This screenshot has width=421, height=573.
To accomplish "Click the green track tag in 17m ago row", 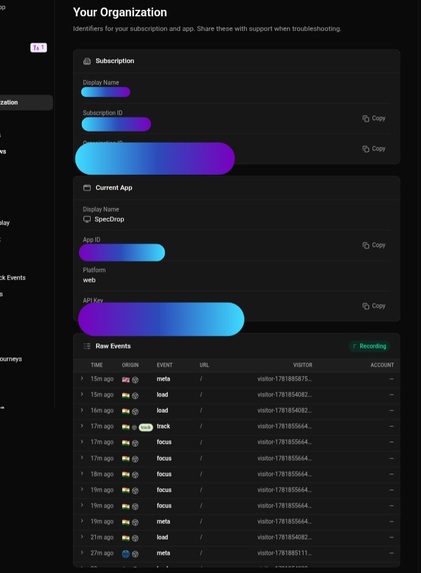I will click(x=146, y=427).
